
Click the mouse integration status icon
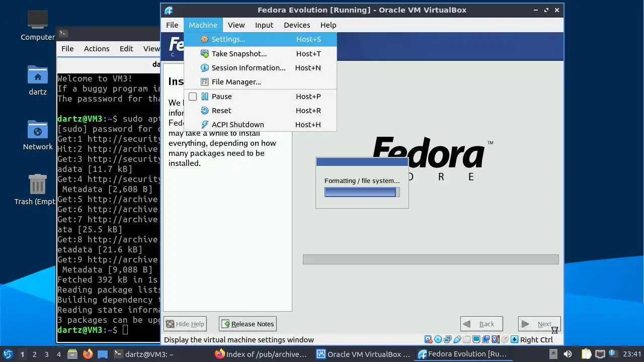[505, 339]
